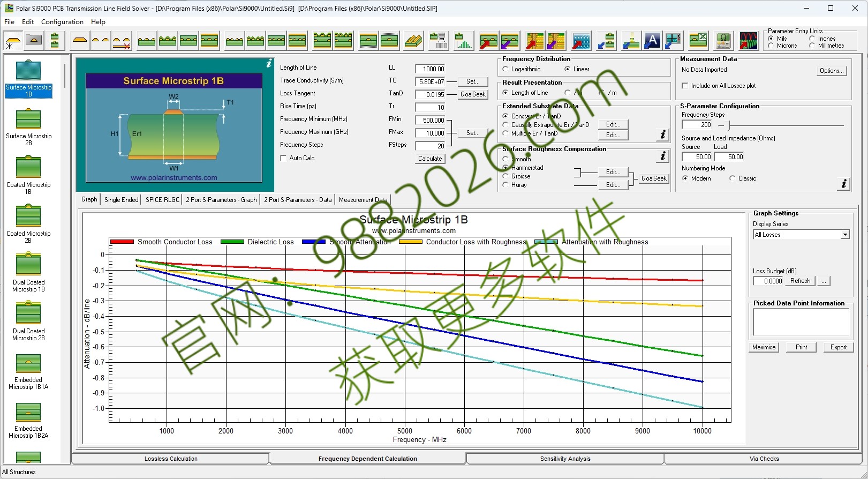
Task: Click info icon in Surface Roughness Compensation
Action: (x=663, y=156)
